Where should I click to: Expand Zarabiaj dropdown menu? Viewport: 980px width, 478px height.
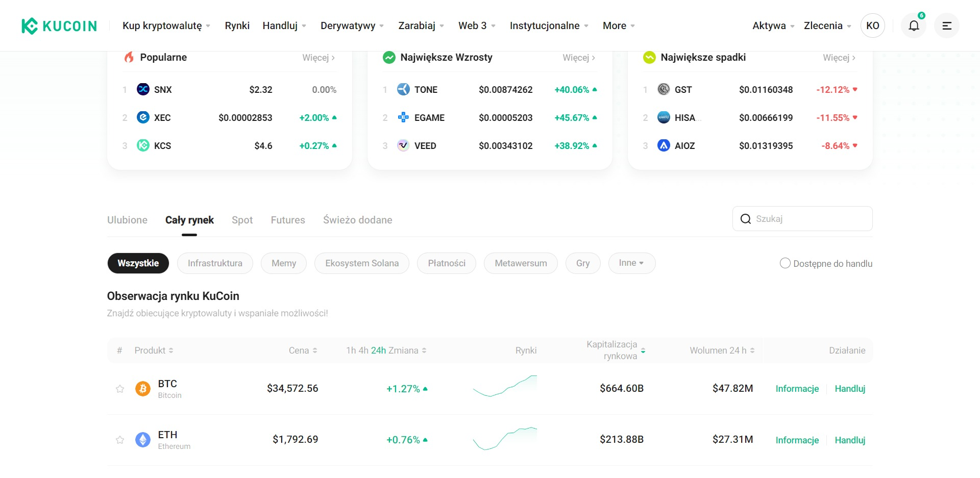[x=421, y=26]
